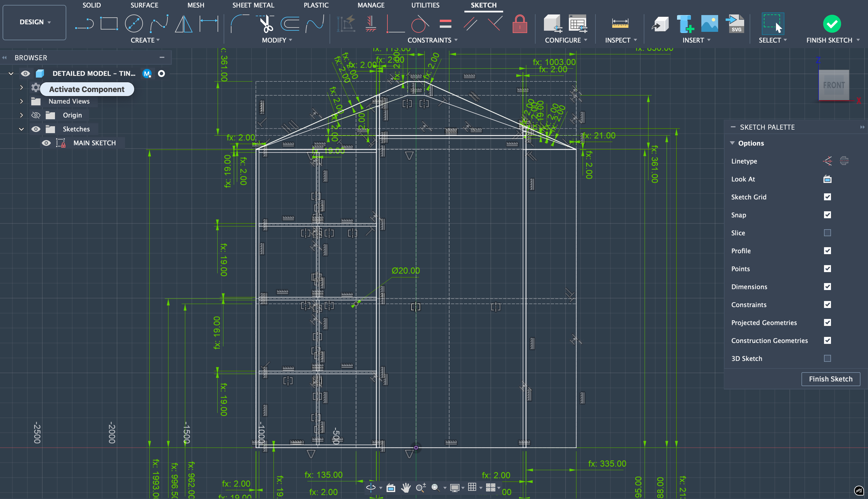
Task: Enable the 3D Sketch checkbox
Action: pos(827,359)
